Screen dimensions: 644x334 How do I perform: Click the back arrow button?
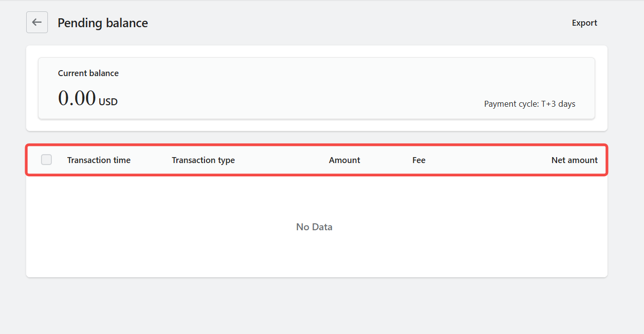37,22
